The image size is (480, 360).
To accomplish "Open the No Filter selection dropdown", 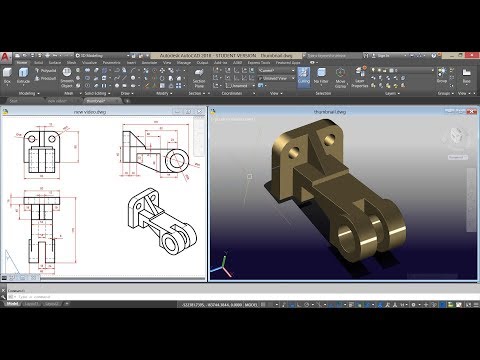I will 321,76.
